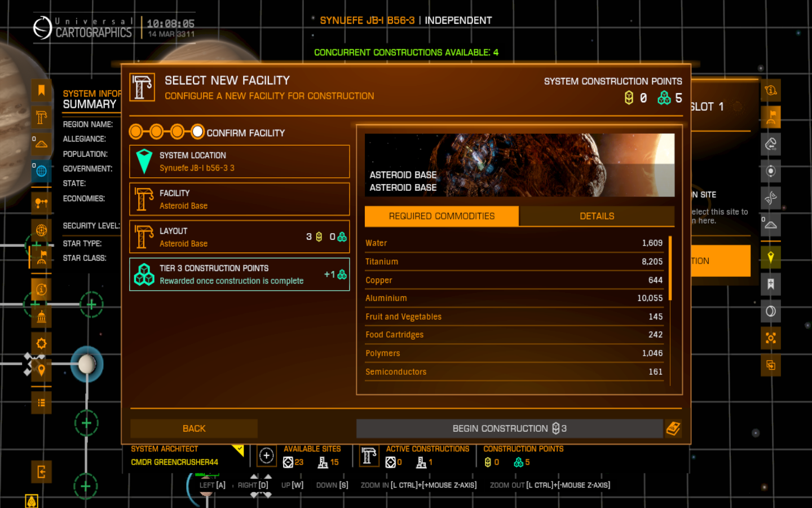812x508 pixels.
Task: Select the orbit body icon in right sidebar
Action: [771, 171]
